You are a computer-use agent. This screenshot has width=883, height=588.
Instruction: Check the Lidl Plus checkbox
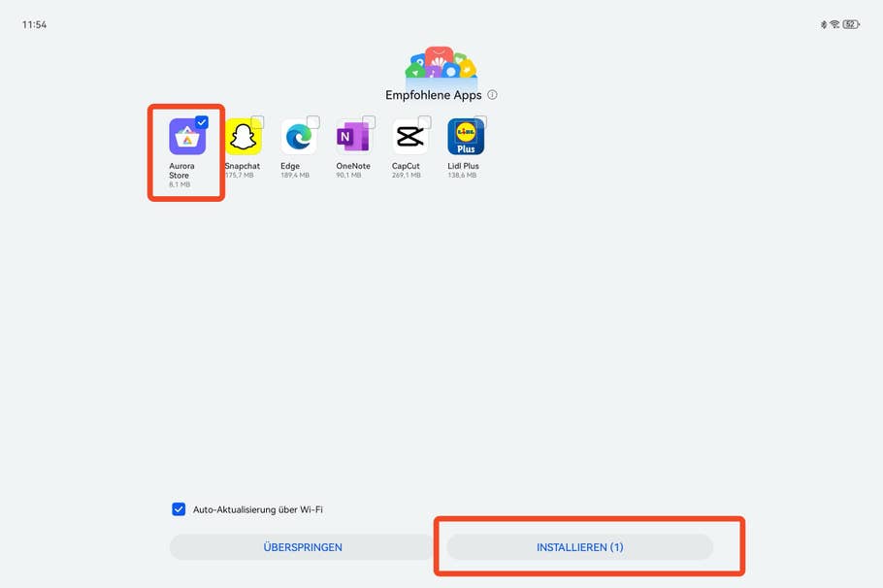(478, 120)
